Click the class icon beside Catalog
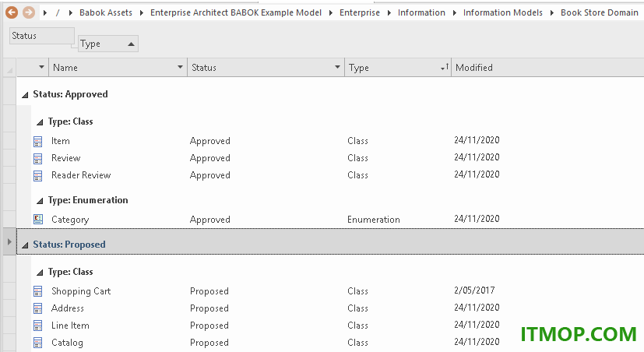The width and height of the screenshot is (644, 352). (x=38, y=343)
